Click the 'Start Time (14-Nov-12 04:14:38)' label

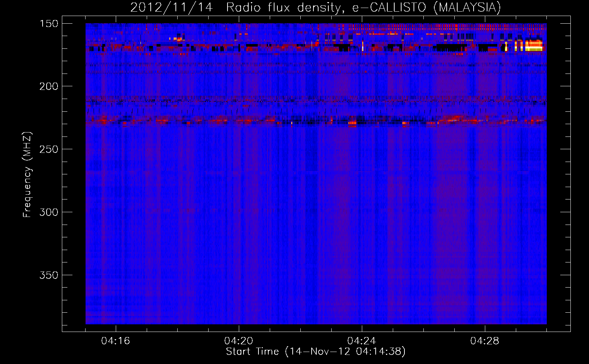click(x=316, y=352)
